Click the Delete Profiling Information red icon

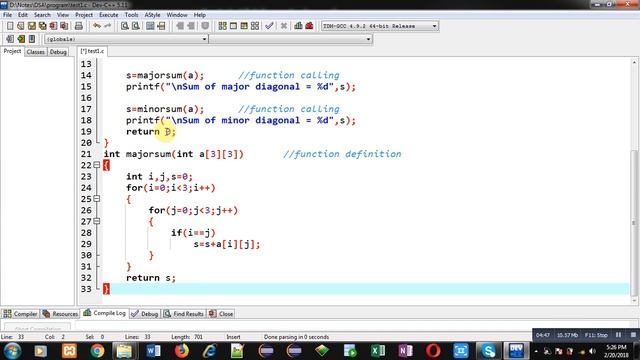[x=309, y=26]
